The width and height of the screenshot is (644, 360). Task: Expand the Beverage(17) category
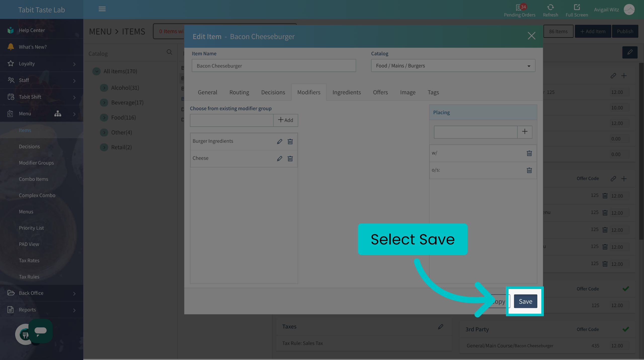point(104,103)
